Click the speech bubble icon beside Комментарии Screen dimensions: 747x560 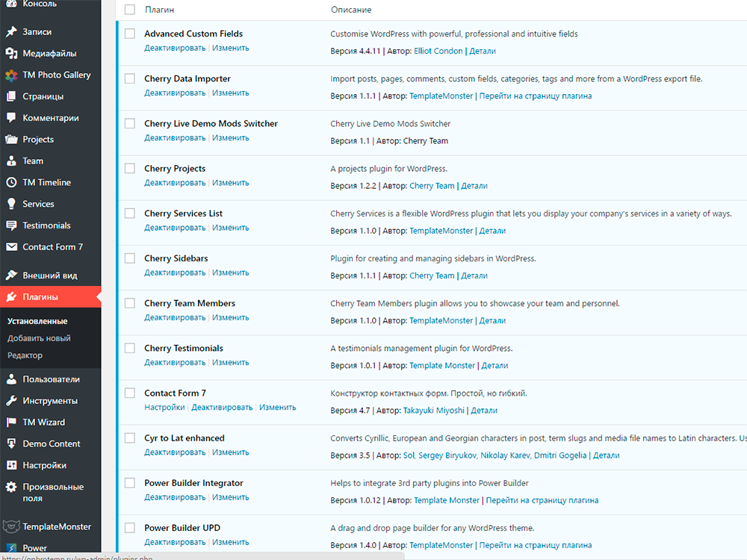click(11, 118)
